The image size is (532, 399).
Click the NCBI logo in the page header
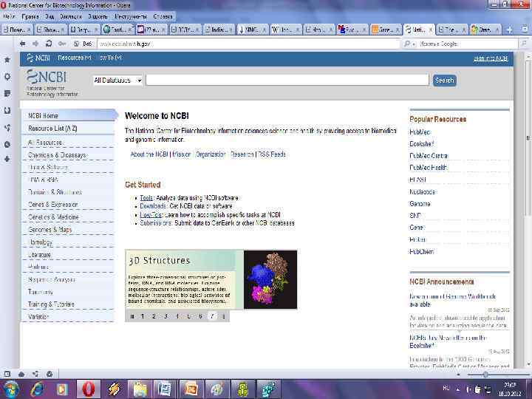click(47, 77)
